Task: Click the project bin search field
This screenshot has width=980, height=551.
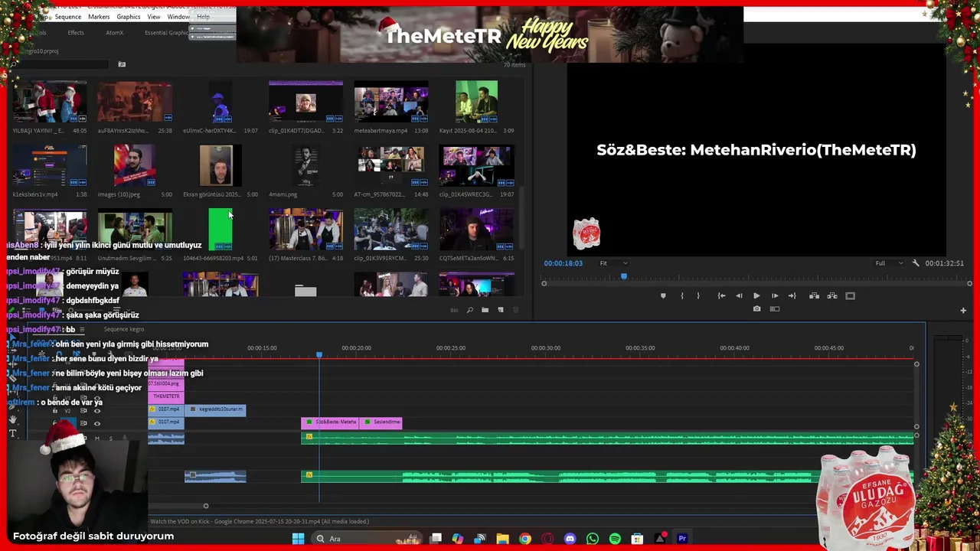Action: [x=61, y=65]
